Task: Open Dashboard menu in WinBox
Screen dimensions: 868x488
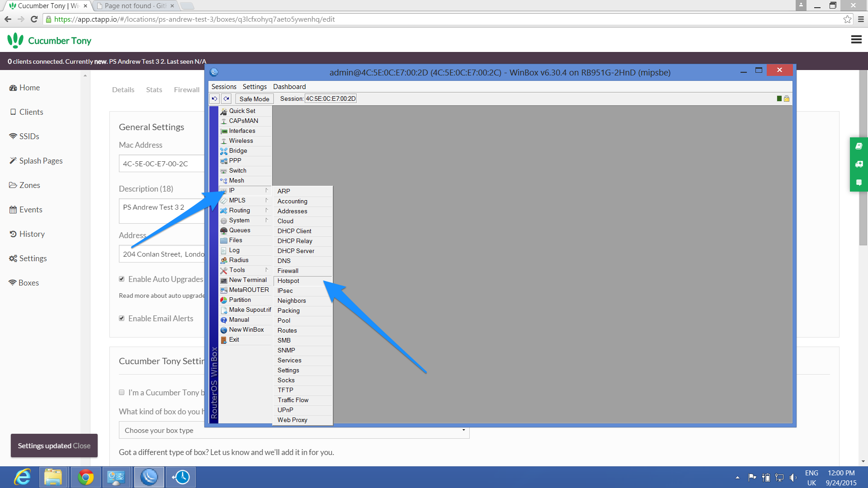Action: tap(289, 86)
